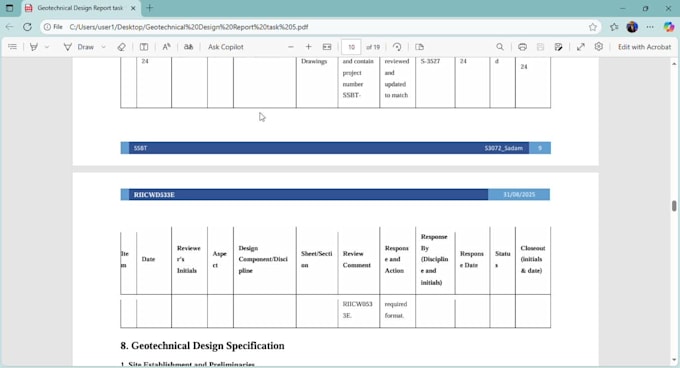Zoom out with the minus button
Screen dimensions: 680x368
tap(291, 47)
